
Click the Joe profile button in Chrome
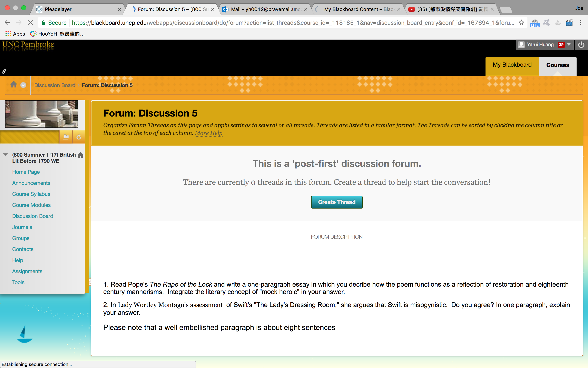point(579,8)
